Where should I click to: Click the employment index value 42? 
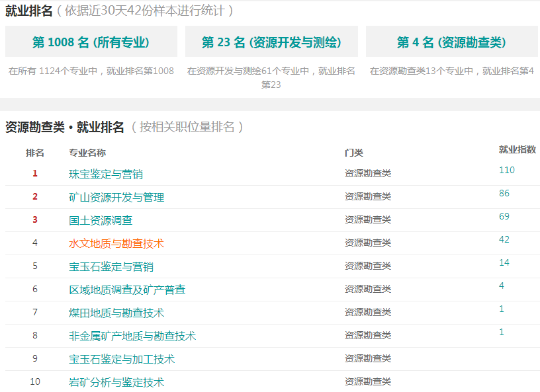[x=504, y=239]
